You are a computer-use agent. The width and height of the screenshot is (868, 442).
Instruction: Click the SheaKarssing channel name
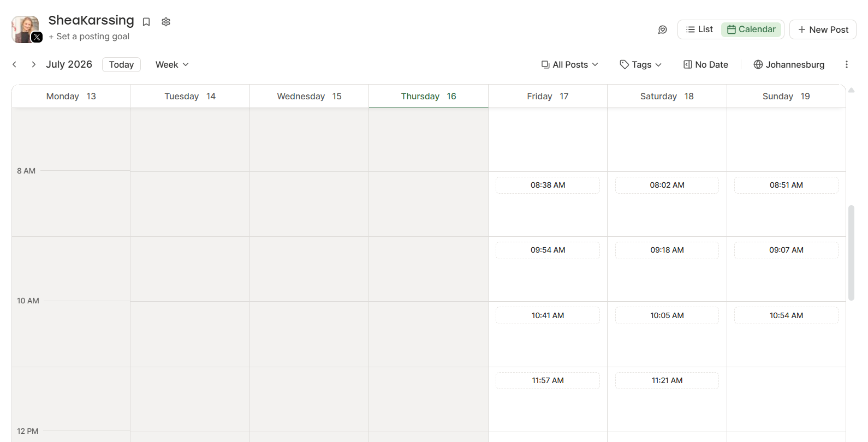(x=91, y=20)
